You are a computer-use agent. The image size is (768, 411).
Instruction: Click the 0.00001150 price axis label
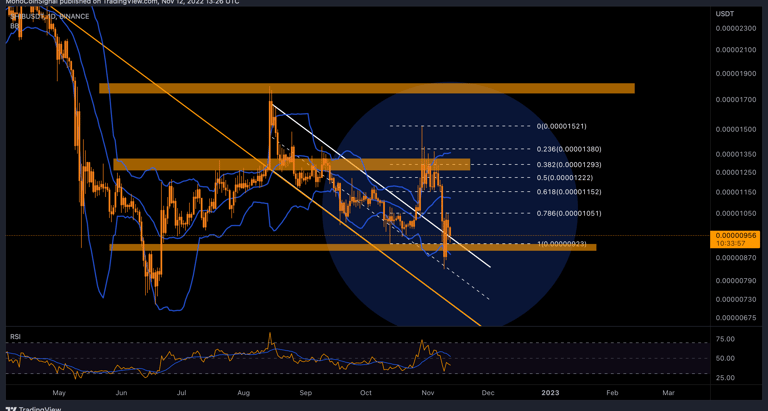click(736, 193)
